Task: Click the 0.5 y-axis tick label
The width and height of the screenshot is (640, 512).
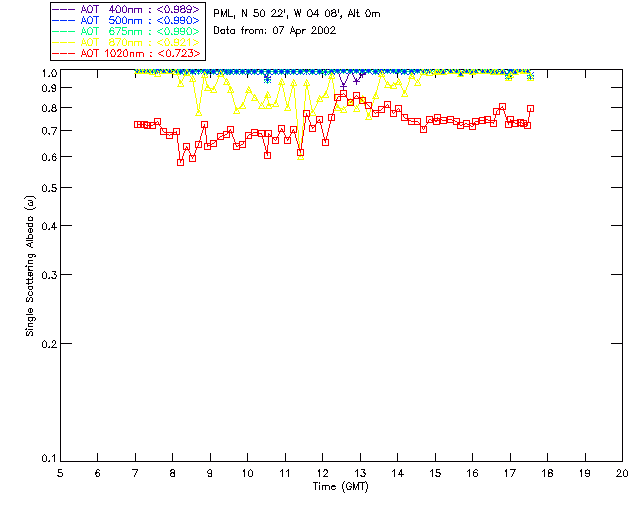Action: tap(49, 188)
